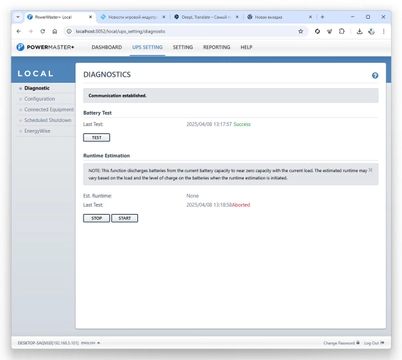The width and height of the screenshot is (402, 360).
Task: Select Configuration in the sidebar
Action: click(39, 99)
